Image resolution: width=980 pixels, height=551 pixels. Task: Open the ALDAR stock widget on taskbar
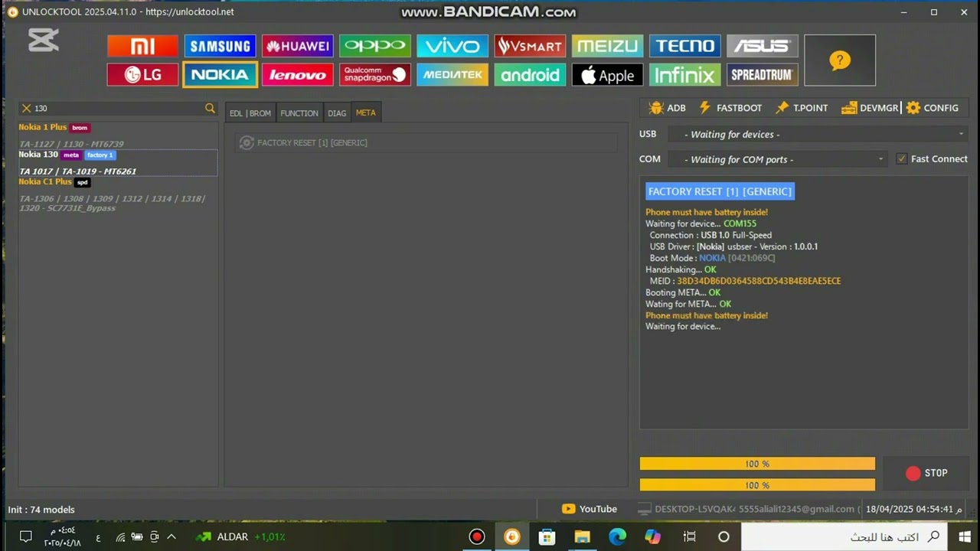(x=240, y=536)
